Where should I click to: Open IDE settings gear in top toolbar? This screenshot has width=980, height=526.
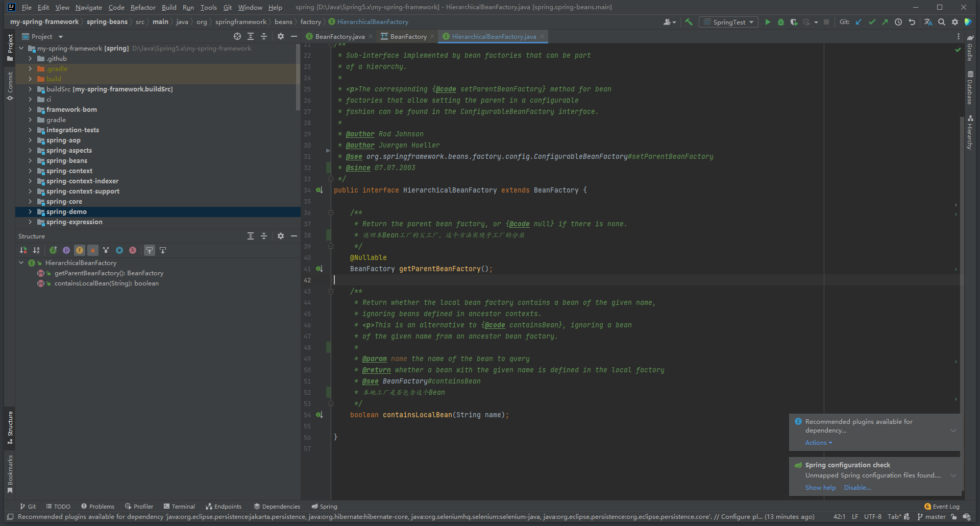[955, 22]
